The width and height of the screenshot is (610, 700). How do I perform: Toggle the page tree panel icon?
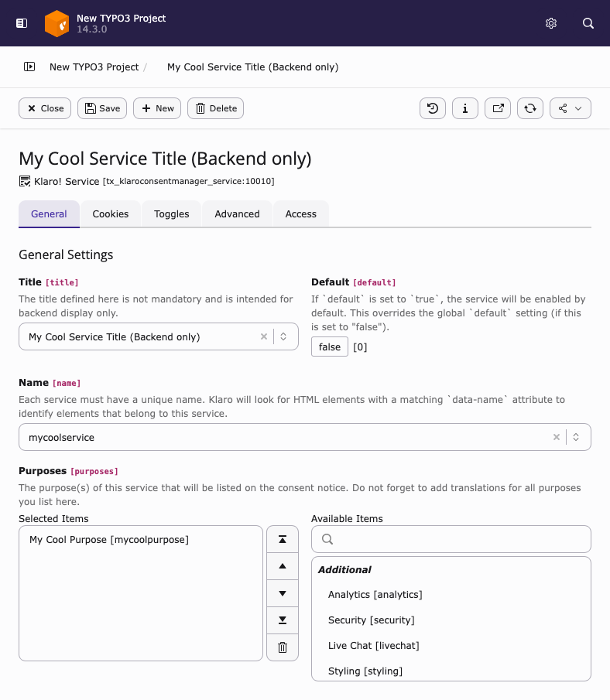pyautogui.click(x=29, y=67)
